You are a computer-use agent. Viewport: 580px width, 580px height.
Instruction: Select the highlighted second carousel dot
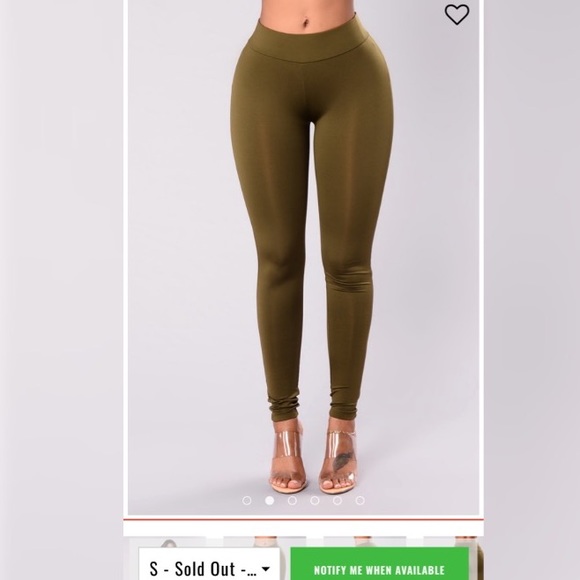click(270, 500)
